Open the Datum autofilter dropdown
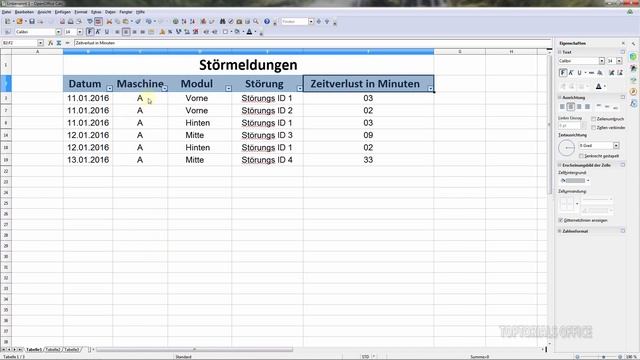640x360 pixels. click(109, 88)
